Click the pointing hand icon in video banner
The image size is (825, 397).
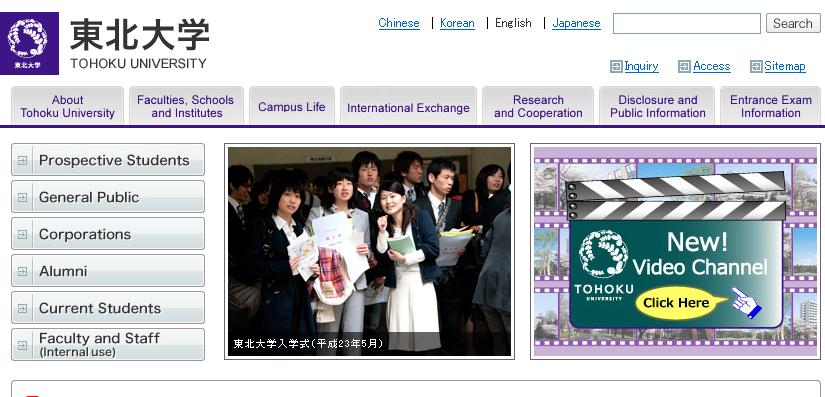(746, 302)
